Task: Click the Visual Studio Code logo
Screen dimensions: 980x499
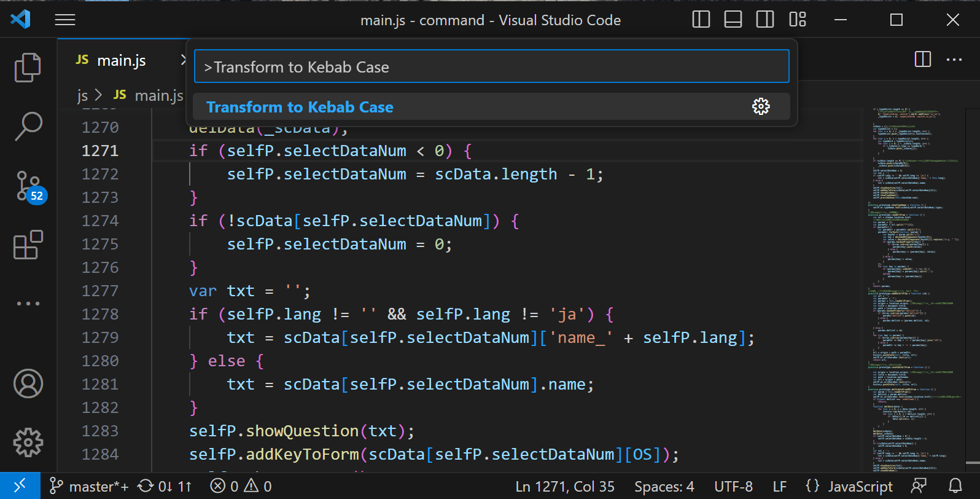Action: (x=20, y=20)
